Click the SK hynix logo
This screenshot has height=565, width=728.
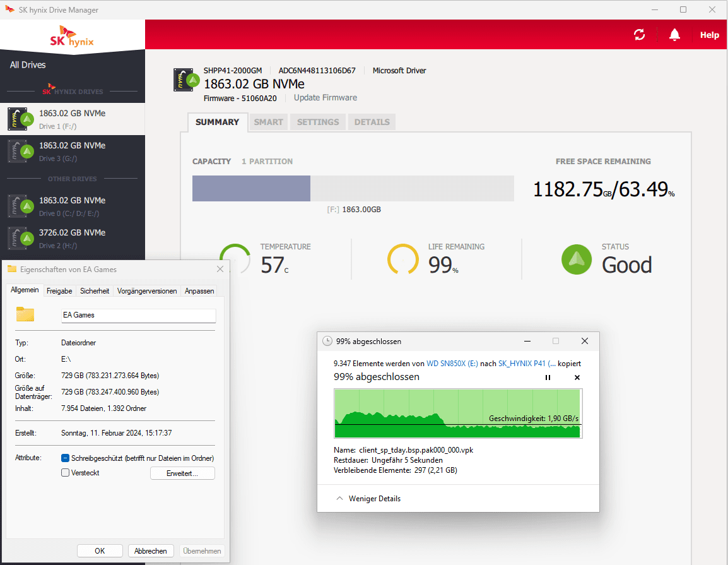[72, 37]
